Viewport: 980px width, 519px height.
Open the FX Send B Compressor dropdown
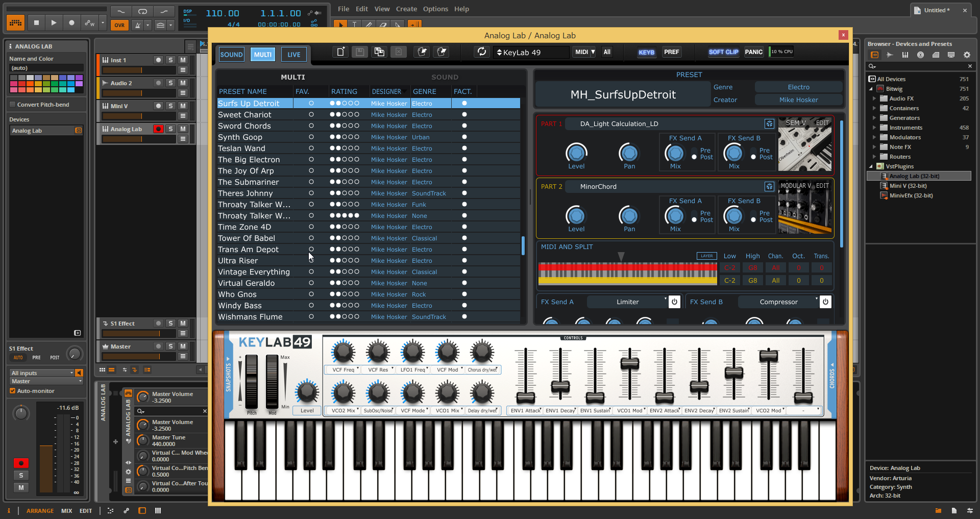tap(778, 302)
